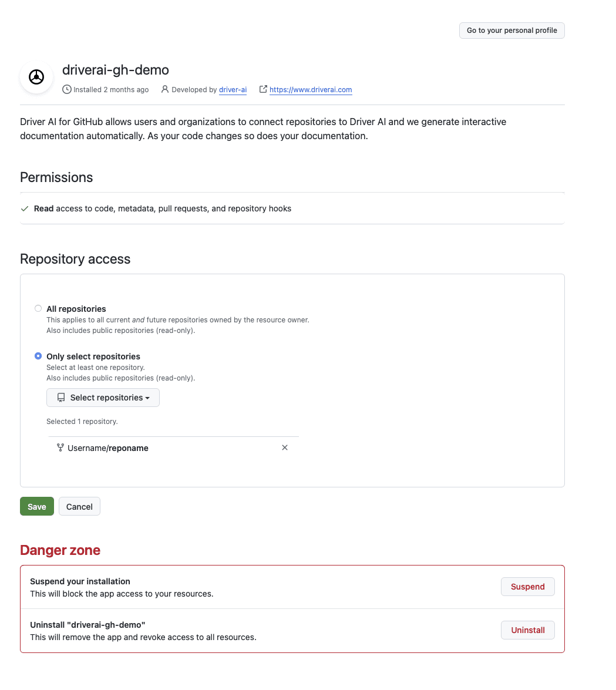Click the fork icon beside Username/reponame
The image size is (616, 690).
(60, 447)
